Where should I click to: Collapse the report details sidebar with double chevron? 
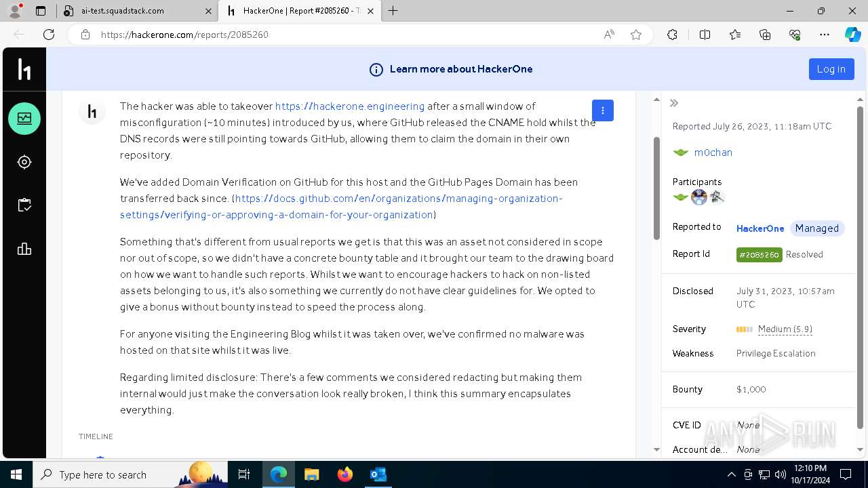674,103
